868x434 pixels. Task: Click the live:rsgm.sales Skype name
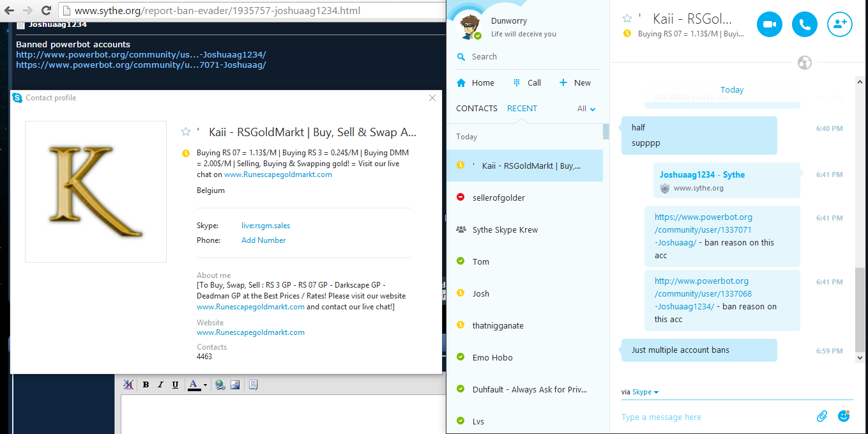coord(266,226)
